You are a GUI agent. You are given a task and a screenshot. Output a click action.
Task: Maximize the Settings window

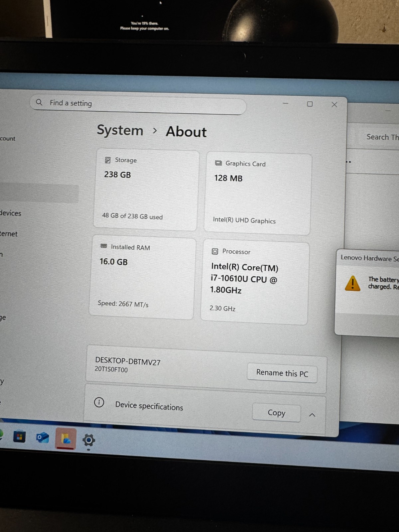[310, 104]
